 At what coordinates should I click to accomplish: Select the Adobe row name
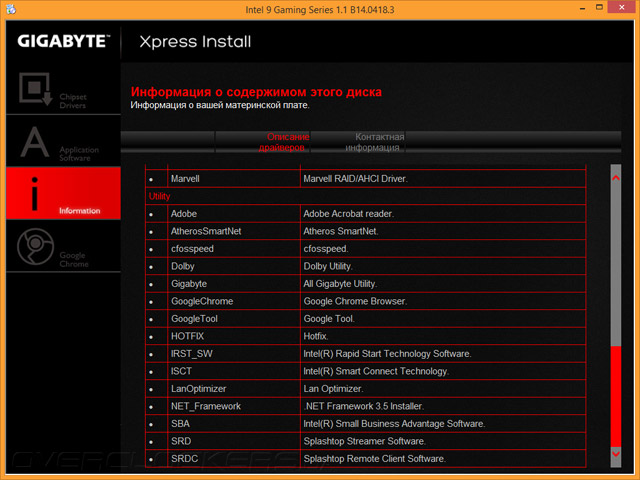184,214
